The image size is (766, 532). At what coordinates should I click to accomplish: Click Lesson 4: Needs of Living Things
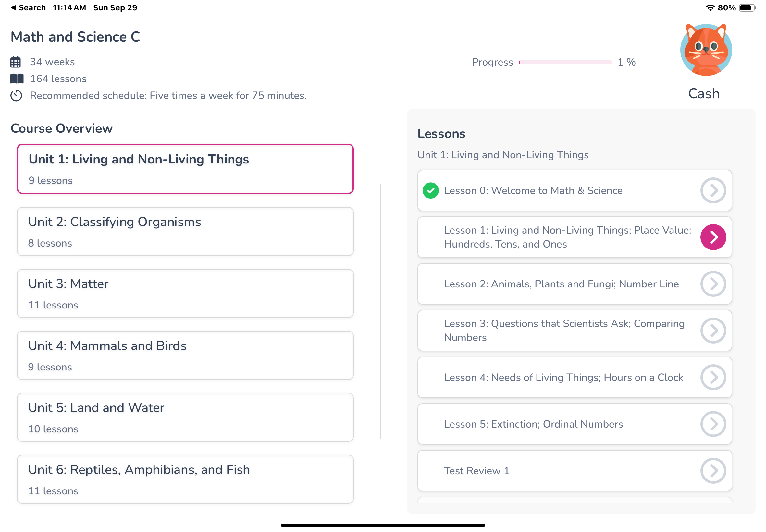point(563,377)
